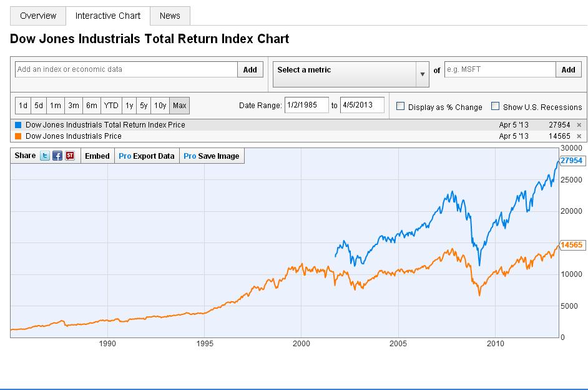The height and width of the screenshot is (390, 588).
Task: Select the 1d time range
Action: pyautogui.click(x=23, y=106)
